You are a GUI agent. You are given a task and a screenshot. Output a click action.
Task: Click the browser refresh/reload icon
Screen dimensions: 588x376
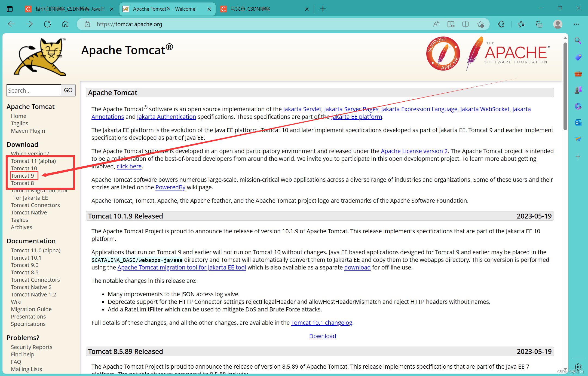tap(47, 24)
